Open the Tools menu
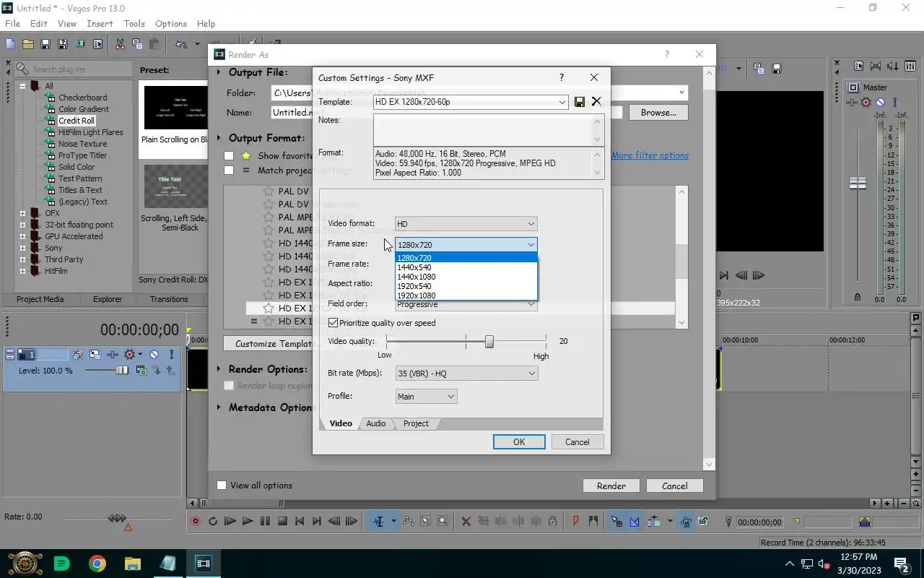 pyautogui.click(x=134, y=24)
